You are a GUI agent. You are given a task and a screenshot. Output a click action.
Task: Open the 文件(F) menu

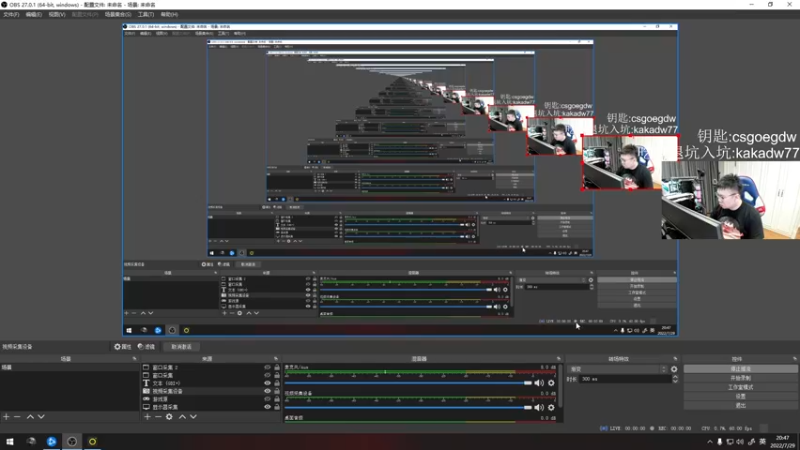pyautogui.click(x=11, y=14)
